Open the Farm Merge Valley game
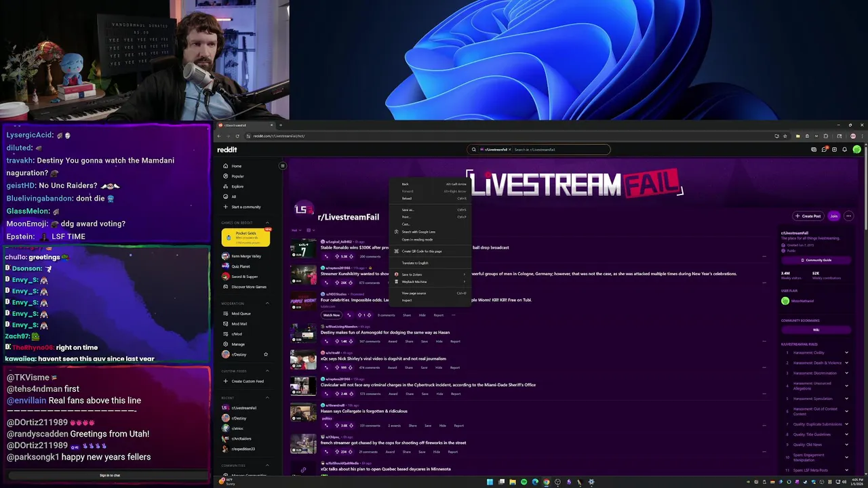This screenshot has height=488, width=868. (244, 256)
